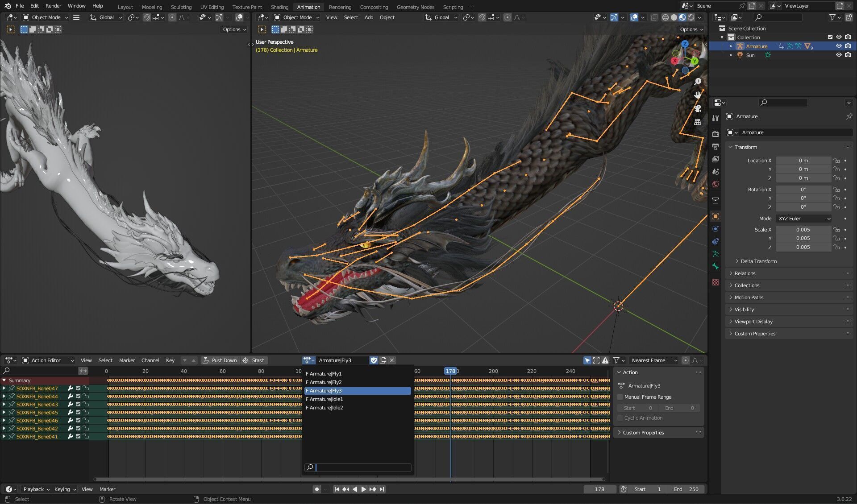Open the Nearest Frame snapping dropdown
857x504 pixels.
[653, 360]
